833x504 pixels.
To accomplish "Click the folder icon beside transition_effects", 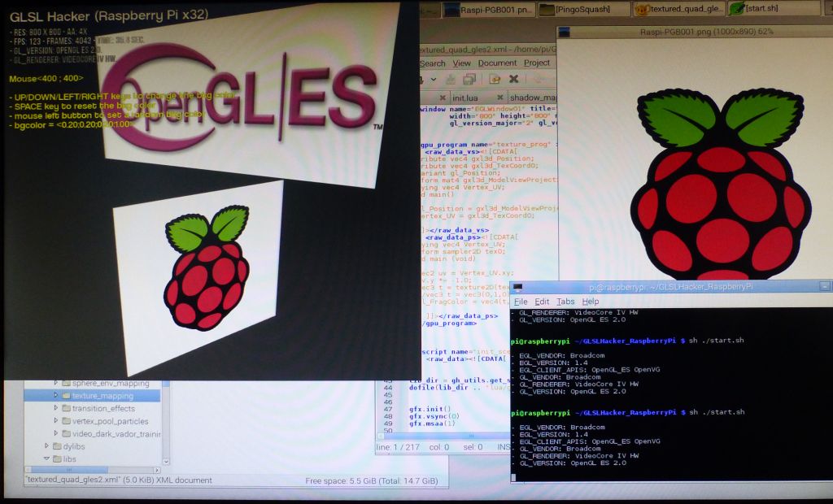I will point(67,408).
